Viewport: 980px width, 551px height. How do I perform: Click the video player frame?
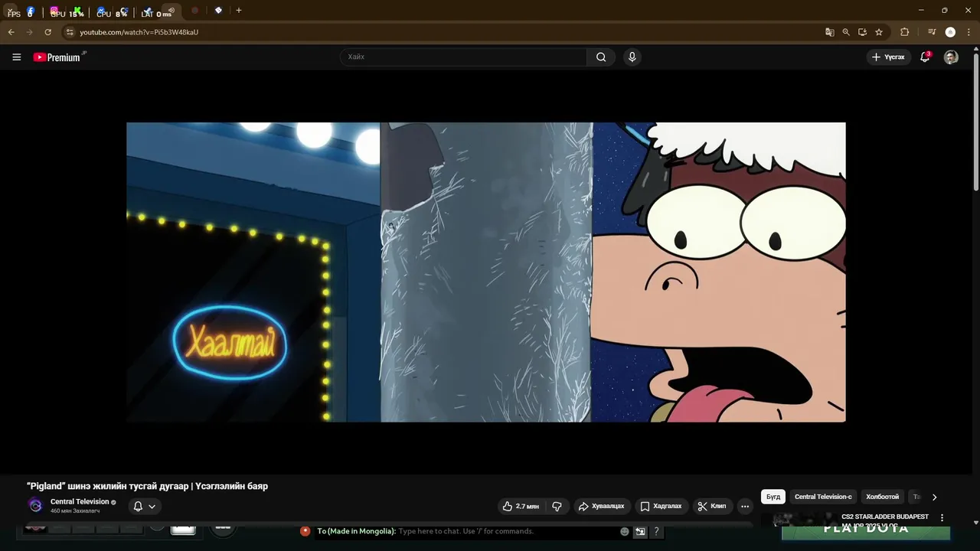tap(486, 272)
